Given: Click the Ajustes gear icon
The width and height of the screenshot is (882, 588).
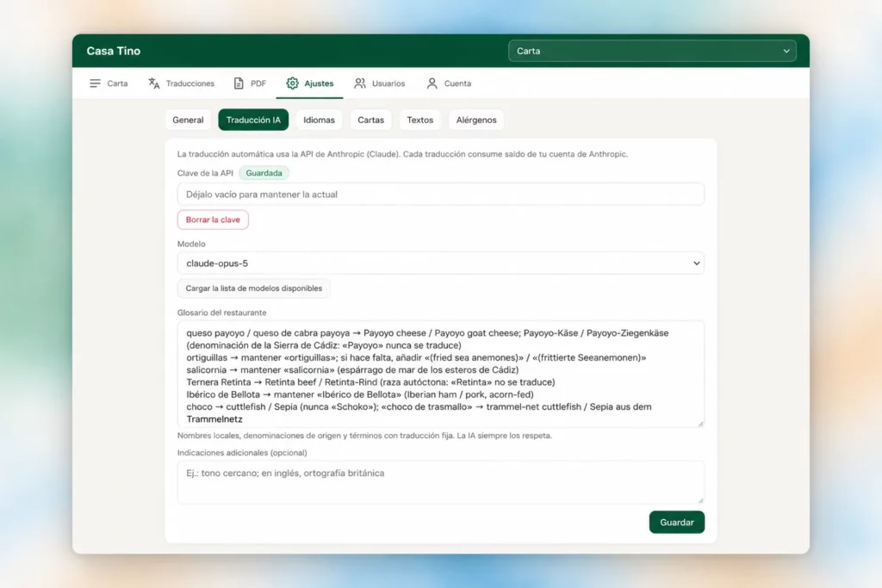Looking at the screenshot, I should tap(292, 84).
